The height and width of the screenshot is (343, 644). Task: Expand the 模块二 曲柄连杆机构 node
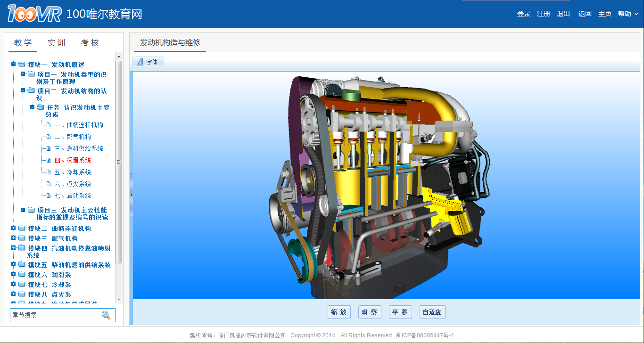(14, 228)
